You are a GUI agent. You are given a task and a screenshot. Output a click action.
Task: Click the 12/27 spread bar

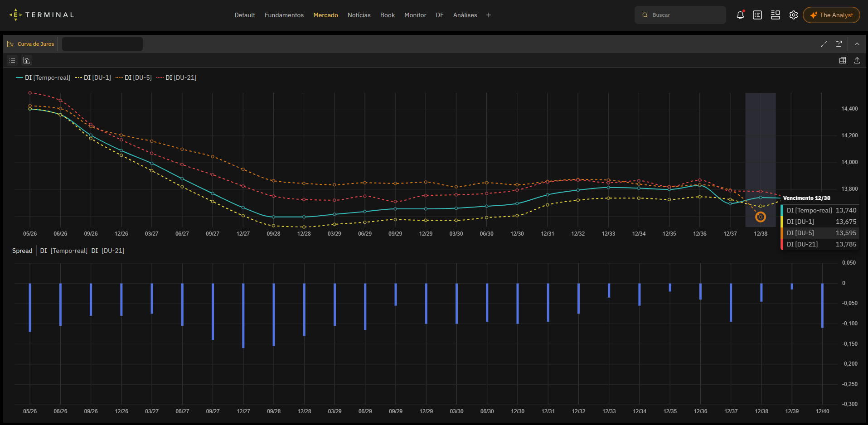tap(243, 316)
